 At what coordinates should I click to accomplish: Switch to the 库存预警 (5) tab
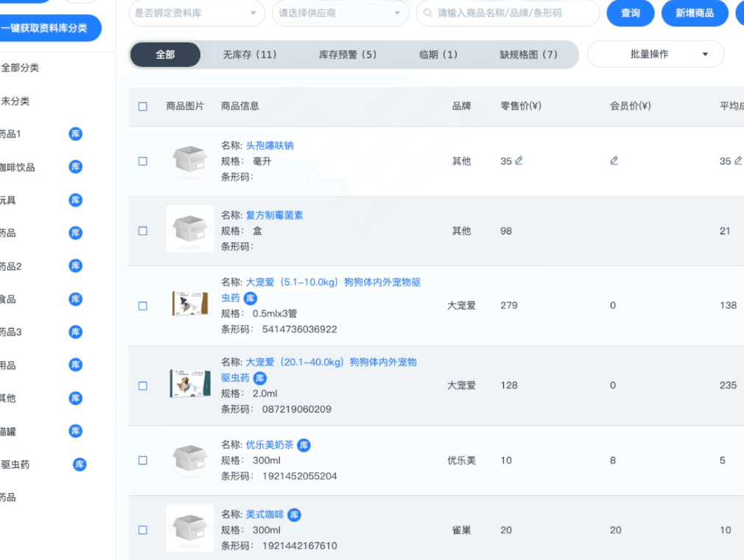click(348, 55)
